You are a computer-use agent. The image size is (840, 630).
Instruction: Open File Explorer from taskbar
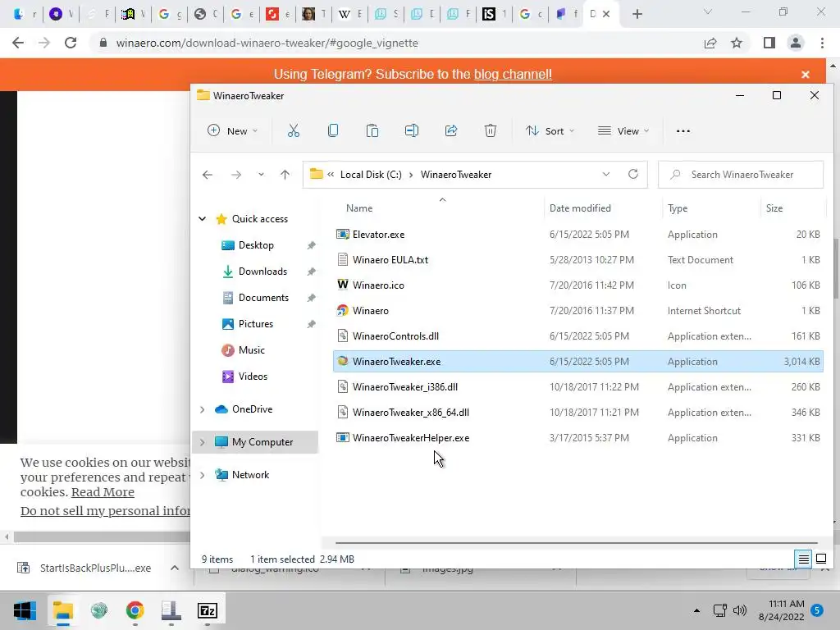click(x=62, y=610)
